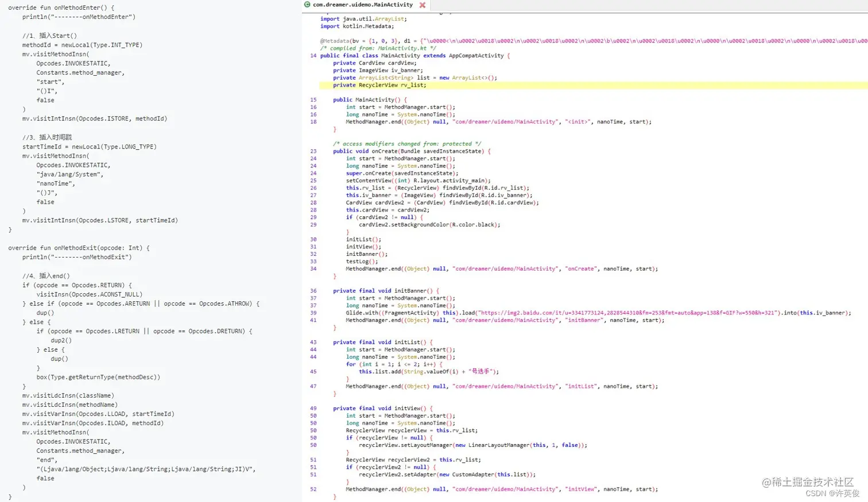This screenshot has height=502, width=868.
Task: Click the MethodManager.end line with "onCreate"
Action: coord(502,268)
